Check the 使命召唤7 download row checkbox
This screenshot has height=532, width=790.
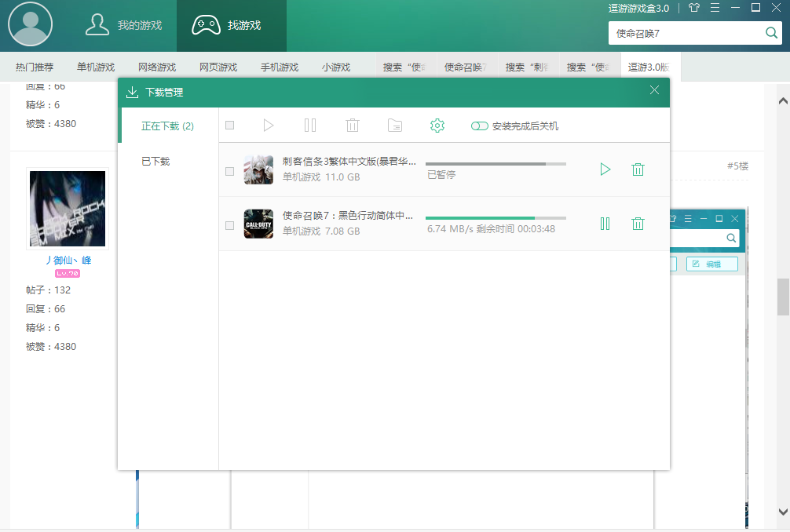point(230,225)
